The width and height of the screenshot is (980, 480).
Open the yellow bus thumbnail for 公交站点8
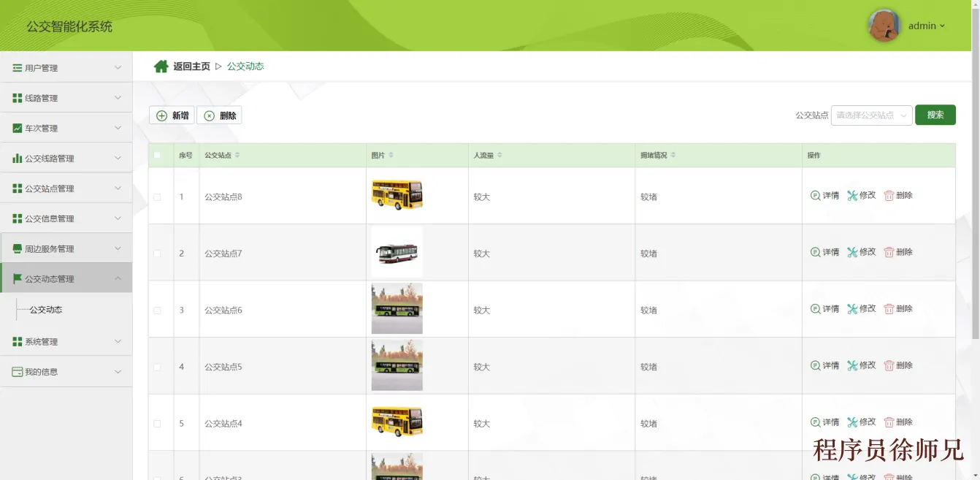pos(397,195)
